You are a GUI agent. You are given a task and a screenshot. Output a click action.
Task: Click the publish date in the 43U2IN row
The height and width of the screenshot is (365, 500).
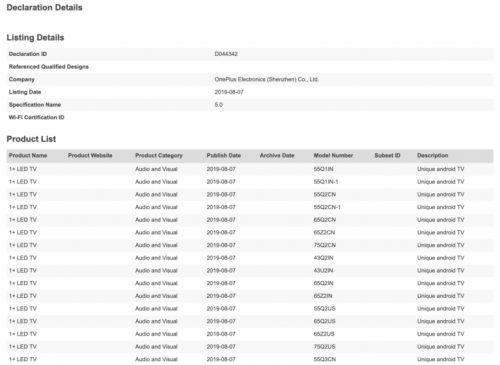pos(221,270)
